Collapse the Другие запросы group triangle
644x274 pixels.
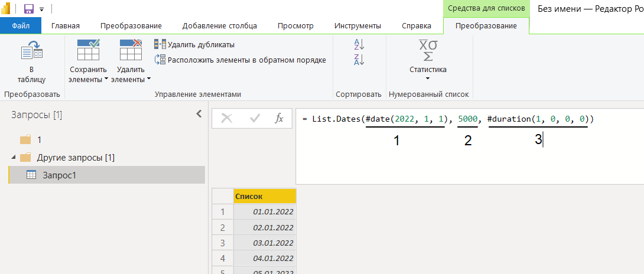[14, 157]
